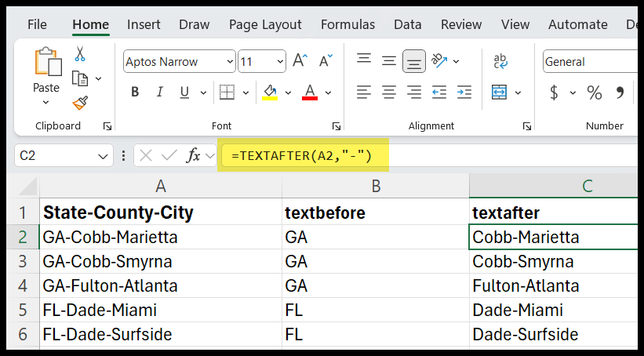Select cell containing GA-Fulton-Atlanta

click(x=161, y=285)
